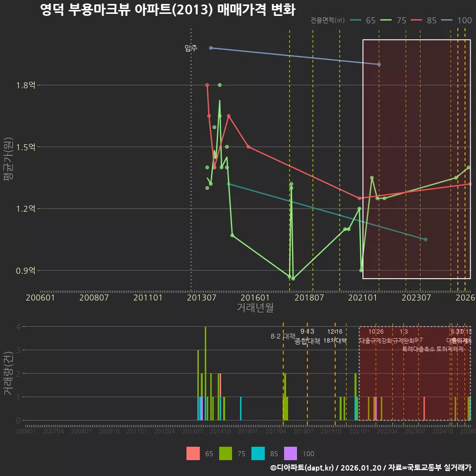Viewport: 476px width, 476px height.
Task: Click the '4' label on volume y-axis
Action: click(x=18, y=327)
